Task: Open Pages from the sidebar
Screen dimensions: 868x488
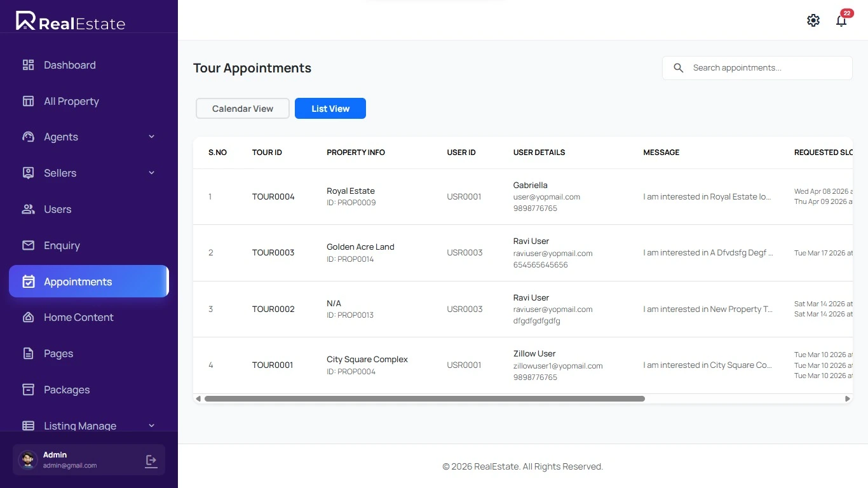Action: (x=58, y=353)
